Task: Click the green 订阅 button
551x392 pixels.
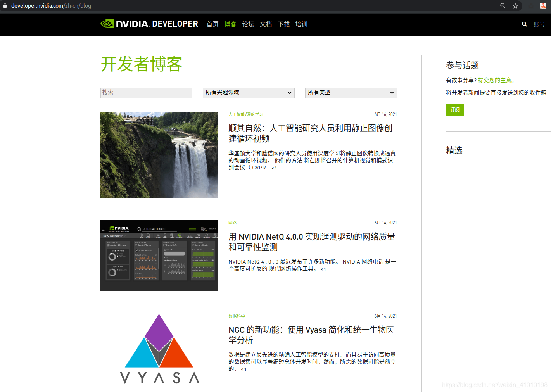Action: [x=455, y=110]
